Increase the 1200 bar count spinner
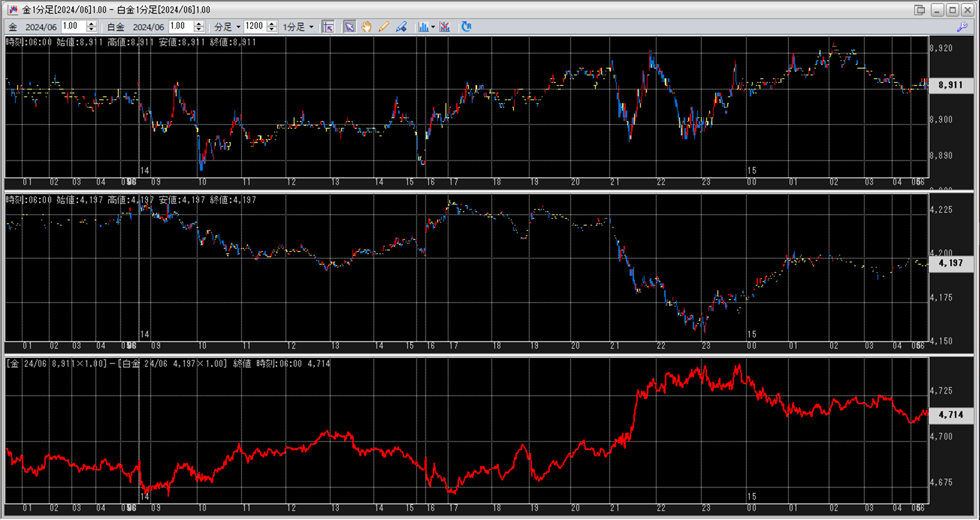This screenshot has width=980, height=520. click(x=272, y=24)
